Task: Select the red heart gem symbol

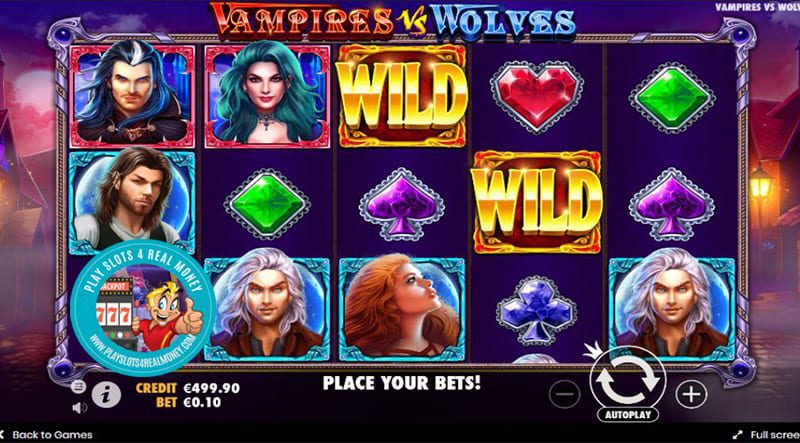Action: click(x=537, y=96)
